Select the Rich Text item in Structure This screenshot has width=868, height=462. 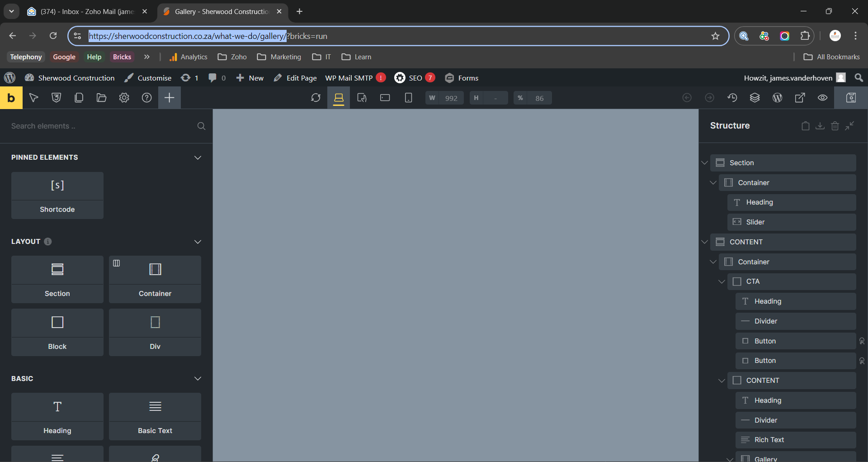[x=796, y=440]
